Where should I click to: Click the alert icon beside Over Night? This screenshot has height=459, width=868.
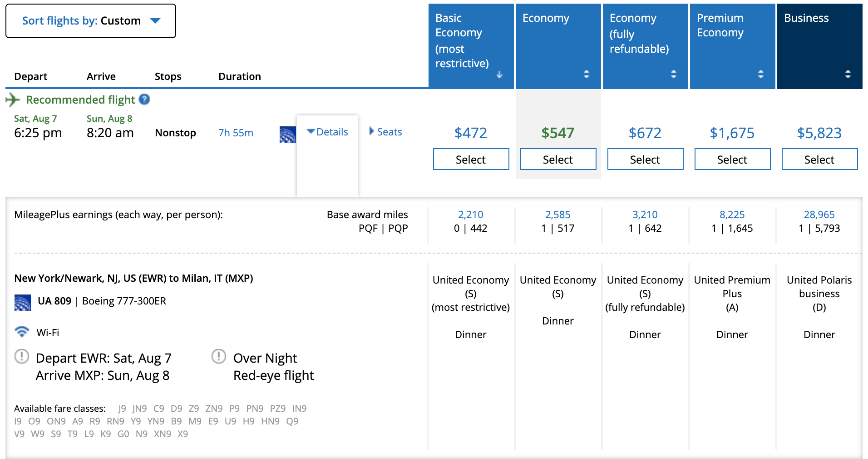coord(219,356)
